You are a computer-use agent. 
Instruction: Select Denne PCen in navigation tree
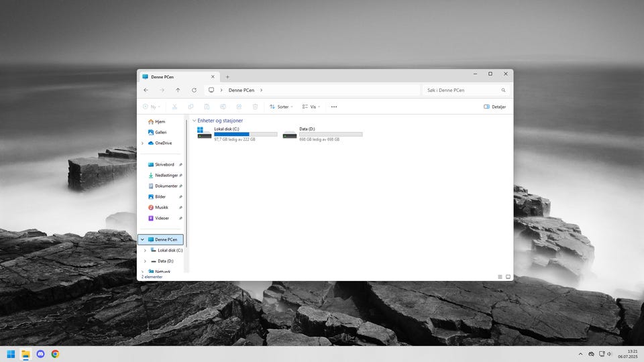(160, 239)
